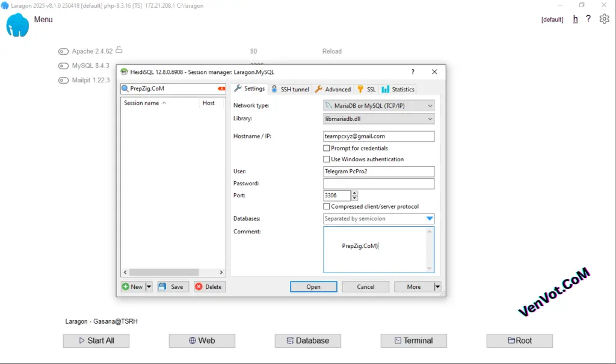Connect using the Open button
The height and width of the screenshot is (364, 616).
(313, 286)
